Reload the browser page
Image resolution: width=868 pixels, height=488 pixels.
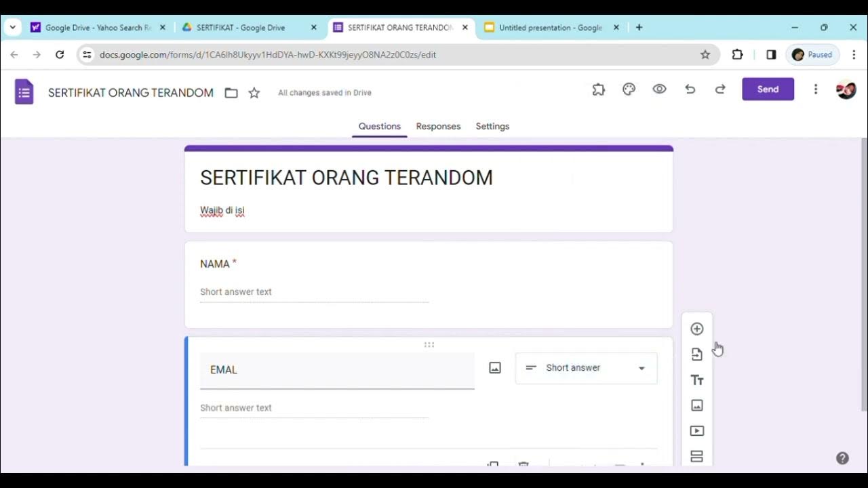60,55
